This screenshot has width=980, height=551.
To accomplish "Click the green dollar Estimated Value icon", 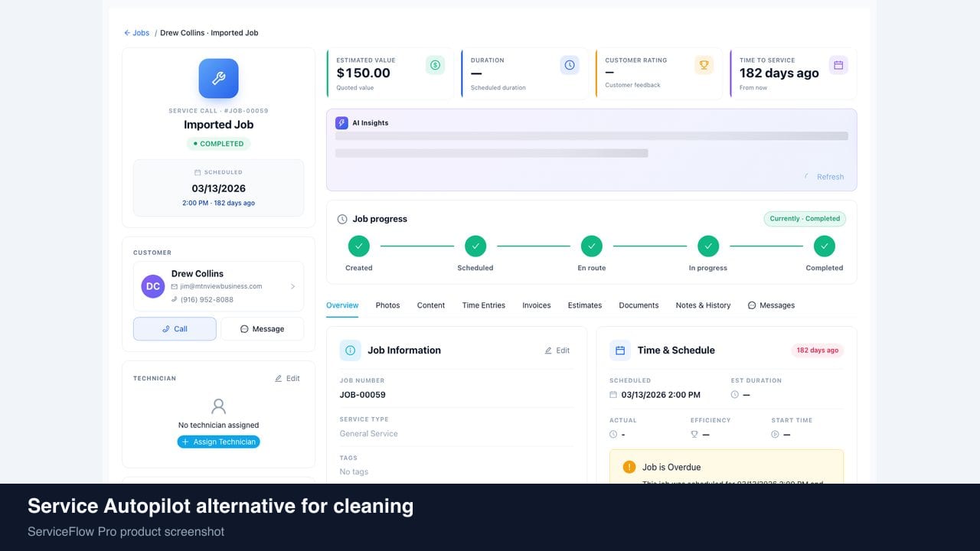I will (435, 65).
